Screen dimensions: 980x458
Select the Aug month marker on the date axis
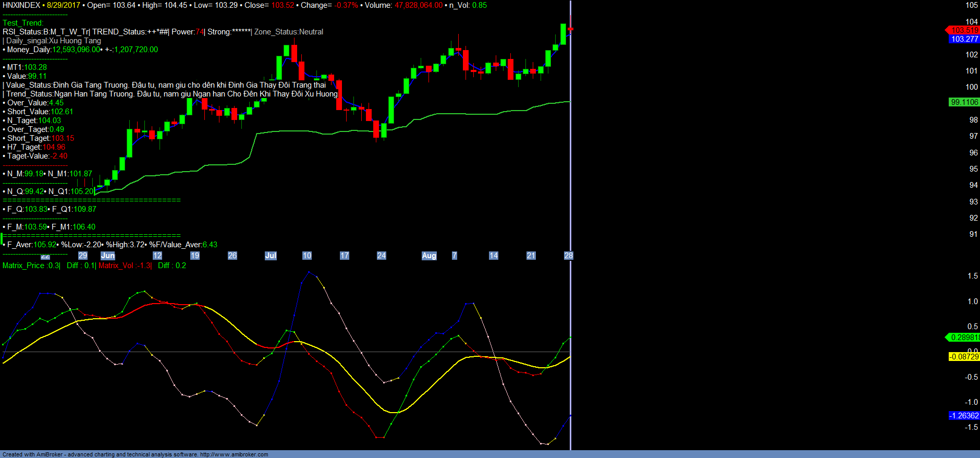(x=429, y=256)
